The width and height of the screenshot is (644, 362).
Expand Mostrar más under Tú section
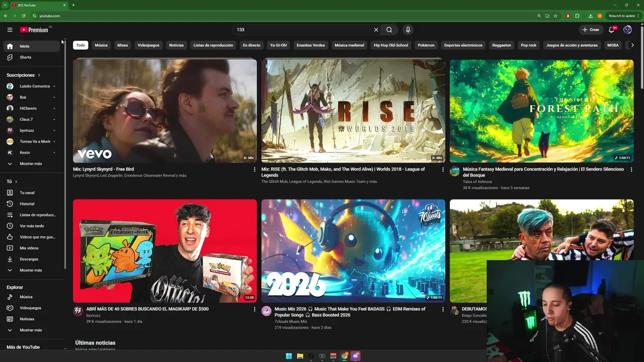click(x=33, y=270)
